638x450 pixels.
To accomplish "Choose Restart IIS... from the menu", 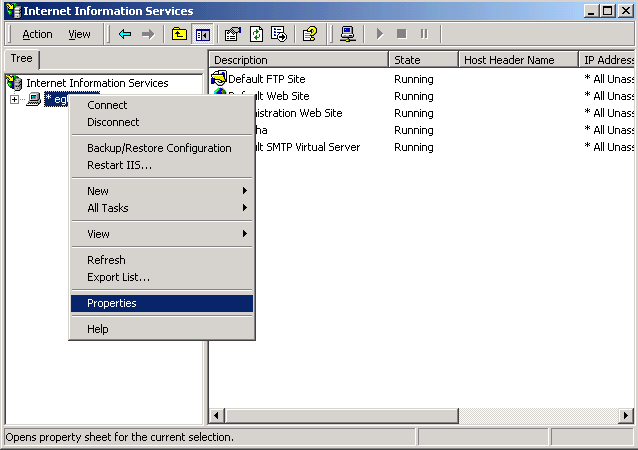I will point(162,165).
